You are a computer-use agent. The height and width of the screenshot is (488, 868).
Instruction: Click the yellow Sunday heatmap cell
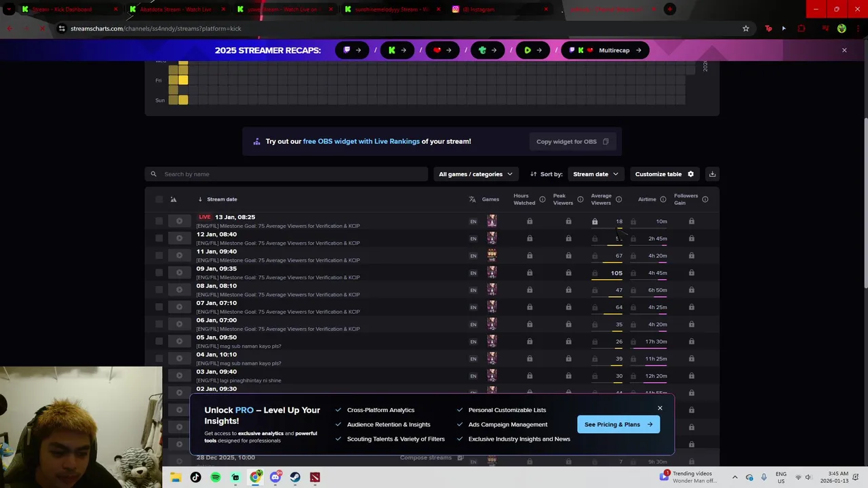(183, 100)
